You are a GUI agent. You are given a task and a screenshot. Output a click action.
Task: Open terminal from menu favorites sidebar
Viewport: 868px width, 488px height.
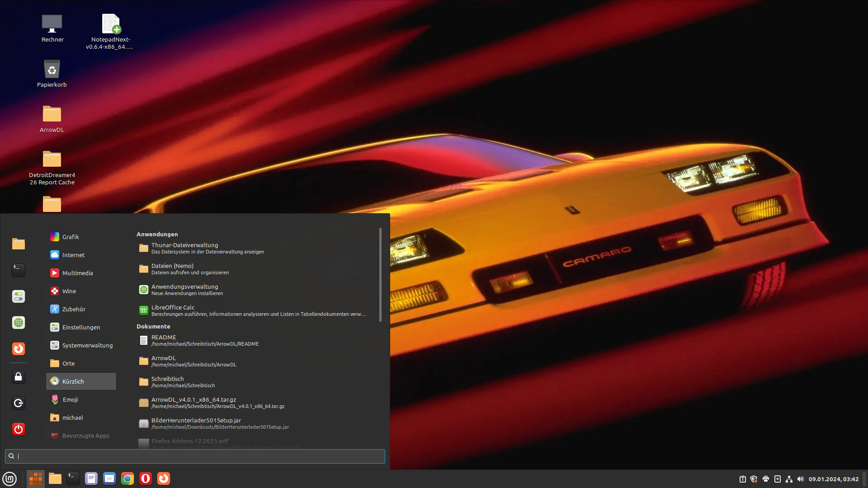click(19, 270)
